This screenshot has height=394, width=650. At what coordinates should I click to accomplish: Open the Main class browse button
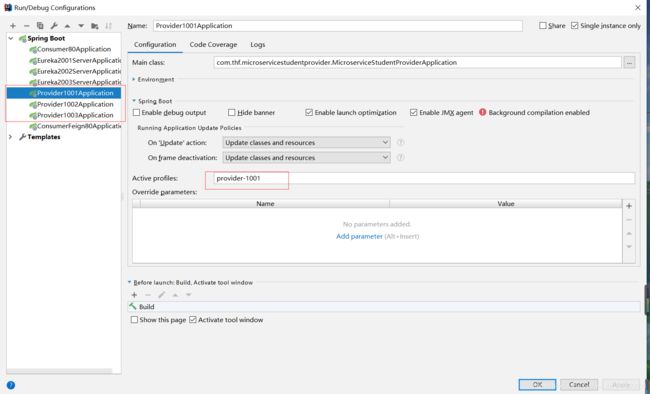(629, 63)
